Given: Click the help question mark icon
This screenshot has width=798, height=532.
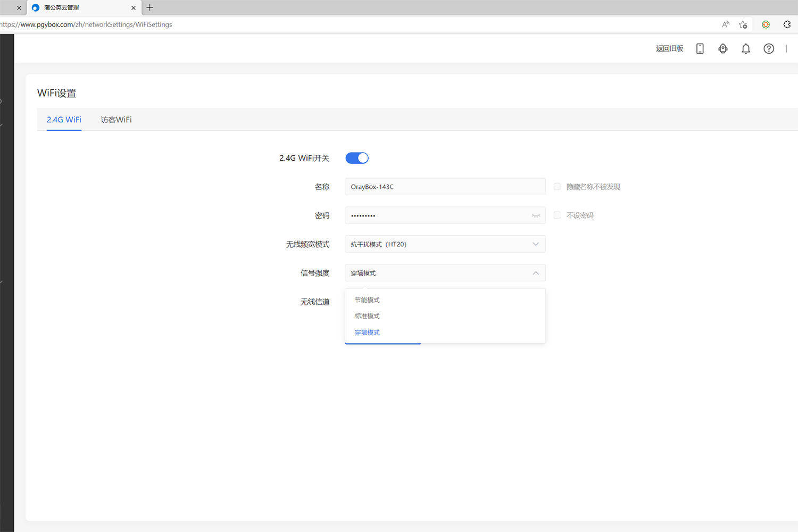Looking at the screenshot, I should [769, 48].
